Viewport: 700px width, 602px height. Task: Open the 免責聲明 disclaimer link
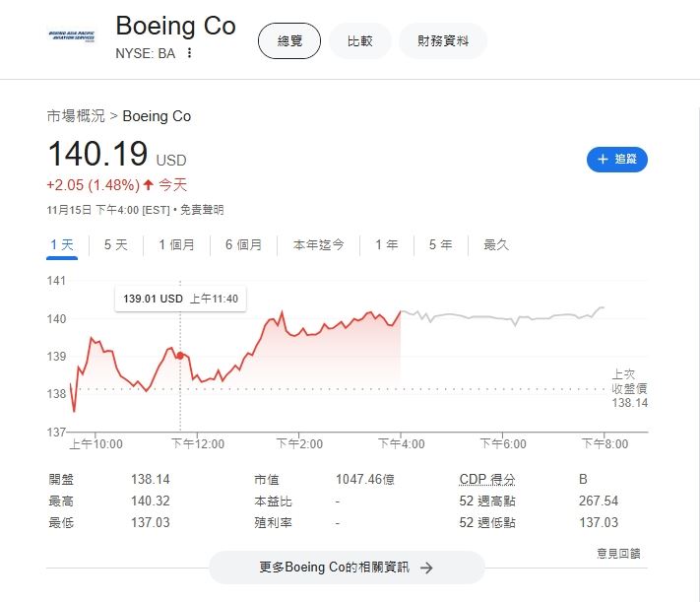coord(202,210)
